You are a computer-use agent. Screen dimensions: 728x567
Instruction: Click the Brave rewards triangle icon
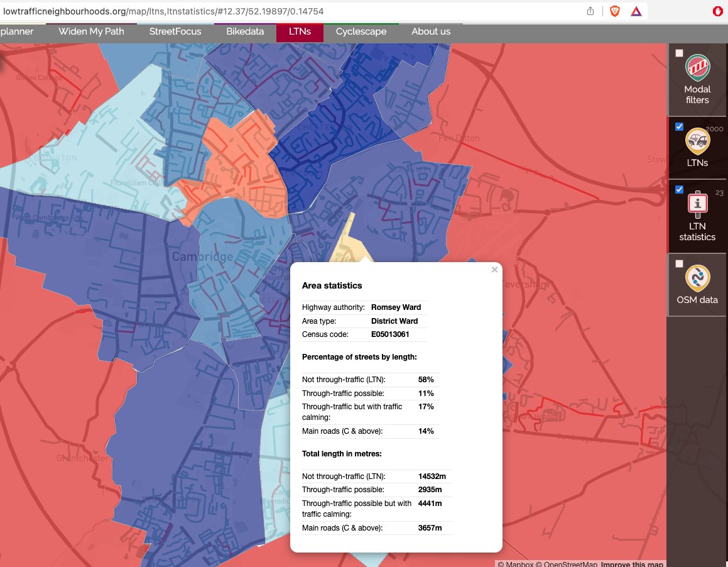pyautogui.click(x=636, y=11)
